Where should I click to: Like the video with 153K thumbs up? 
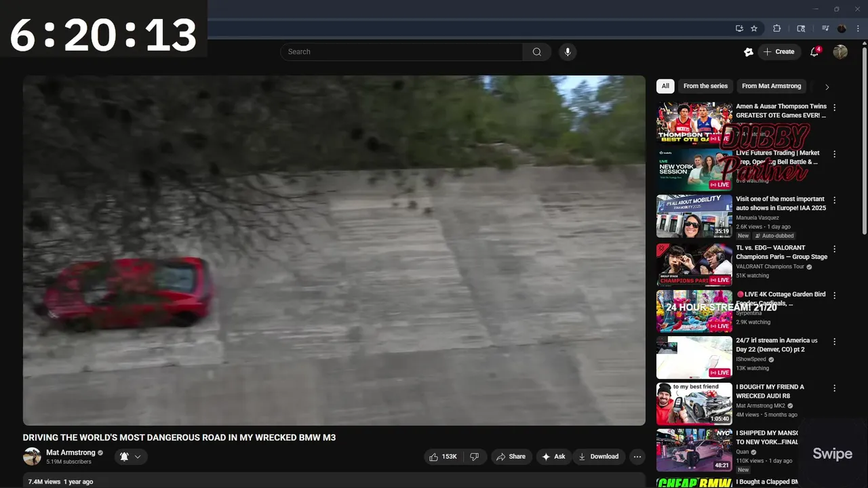tap(443, 457)
